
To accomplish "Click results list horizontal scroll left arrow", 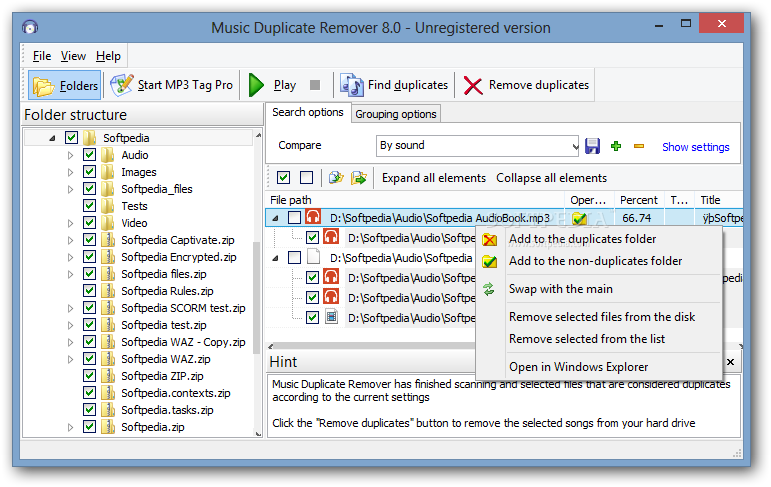I will [271, 346].
